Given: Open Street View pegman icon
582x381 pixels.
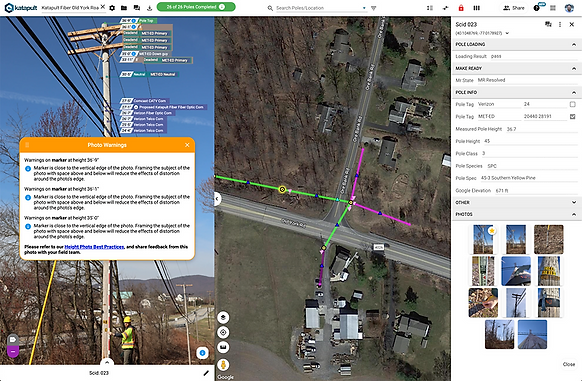Looking at the screenshot, I should click(223, 365).
